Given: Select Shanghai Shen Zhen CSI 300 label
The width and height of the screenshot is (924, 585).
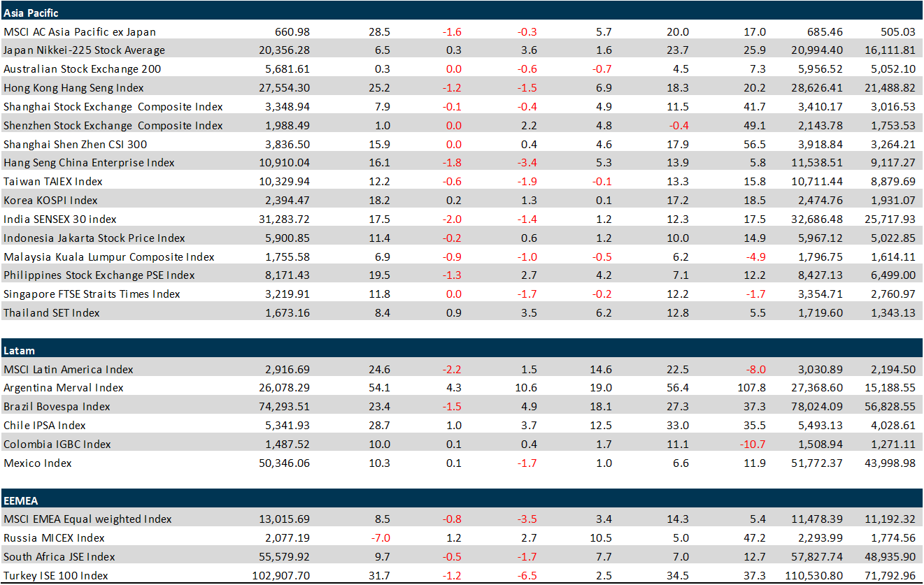Looking at the screenshot, I should [75, 145].
